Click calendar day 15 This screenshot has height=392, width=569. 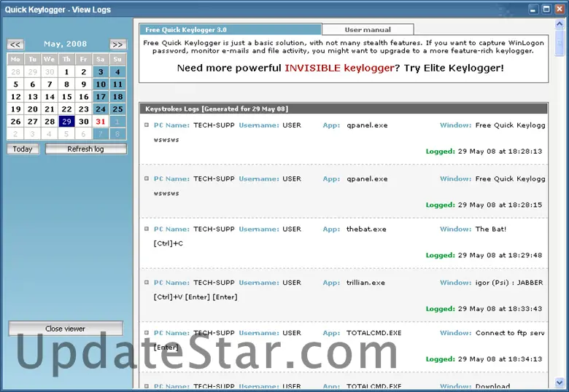67,97
